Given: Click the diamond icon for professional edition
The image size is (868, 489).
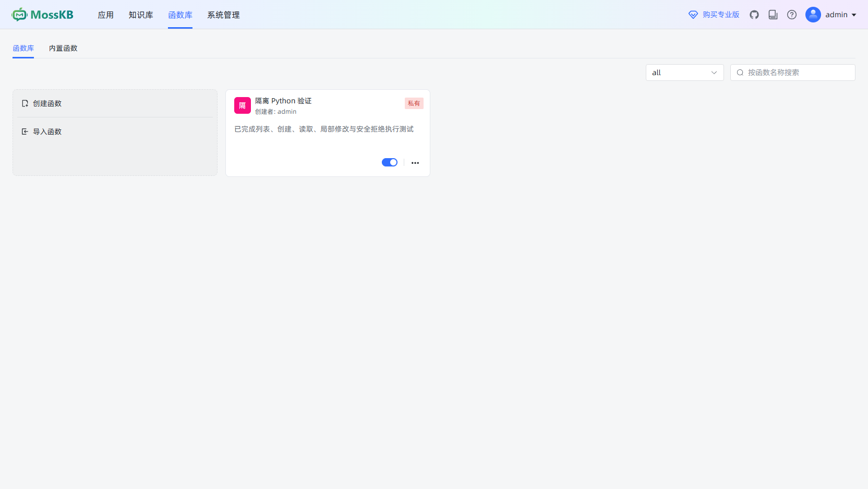Looking at the screenshot, I should click(x=693, y=15).
